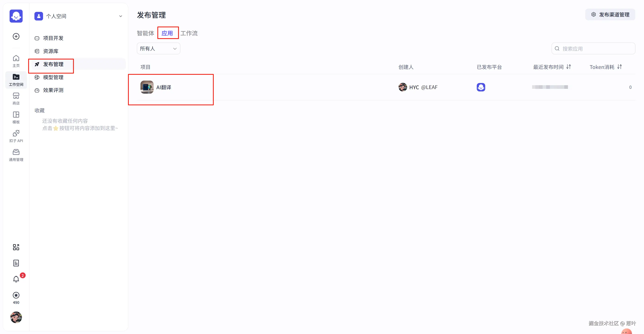Click the document icon in sidebar
This screenshot has height=334, width=644.
click(16, 263)
